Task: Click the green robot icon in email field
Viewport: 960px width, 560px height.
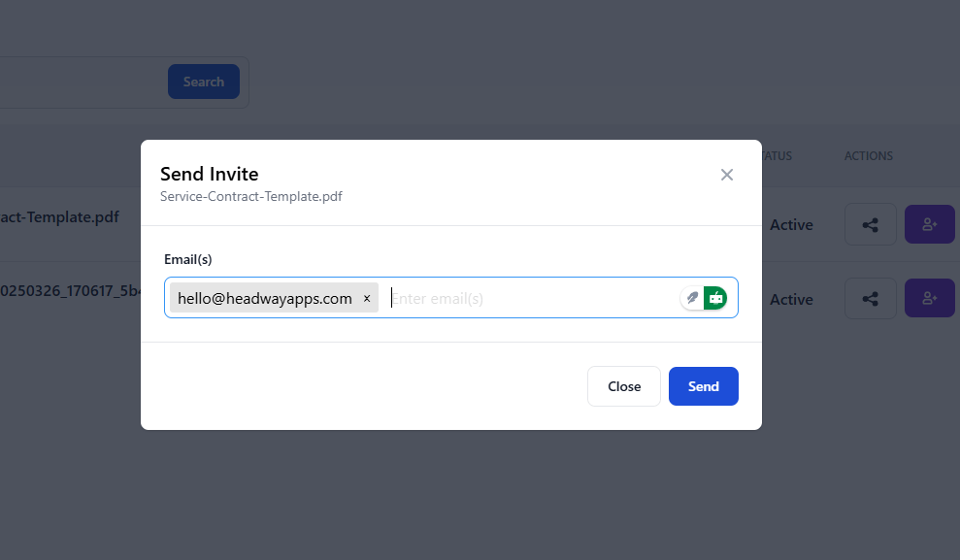Action: (715, 298)
